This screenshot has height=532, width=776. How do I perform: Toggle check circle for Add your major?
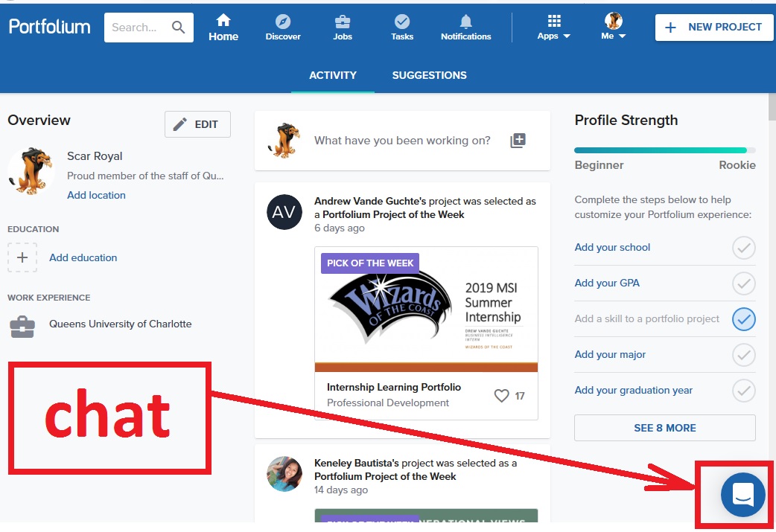tap(743, 354)
